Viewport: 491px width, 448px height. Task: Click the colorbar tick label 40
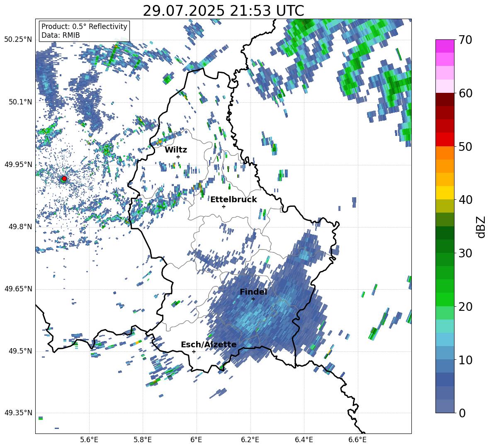point(465,200)
